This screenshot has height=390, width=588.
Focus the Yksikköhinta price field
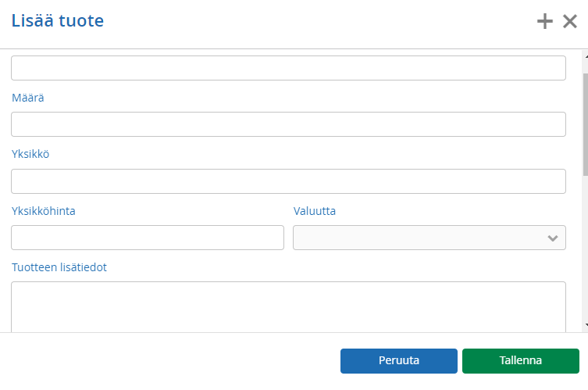[x=148, y=238]
